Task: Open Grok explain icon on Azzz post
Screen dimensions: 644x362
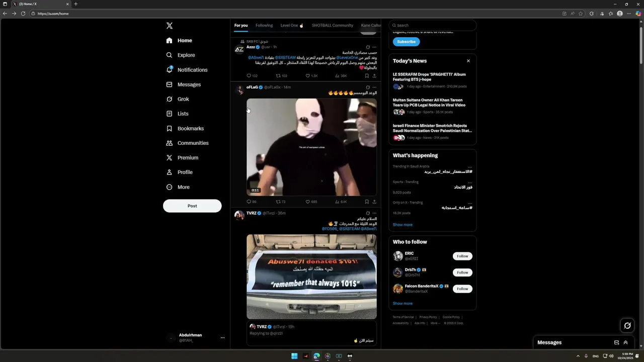Action: click(368, 47)
